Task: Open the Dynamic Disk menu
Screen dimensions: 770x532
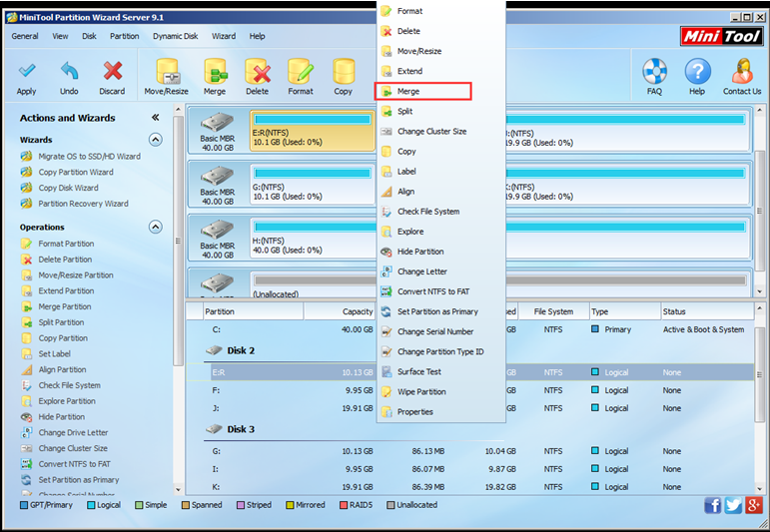Action: [176, 36]
